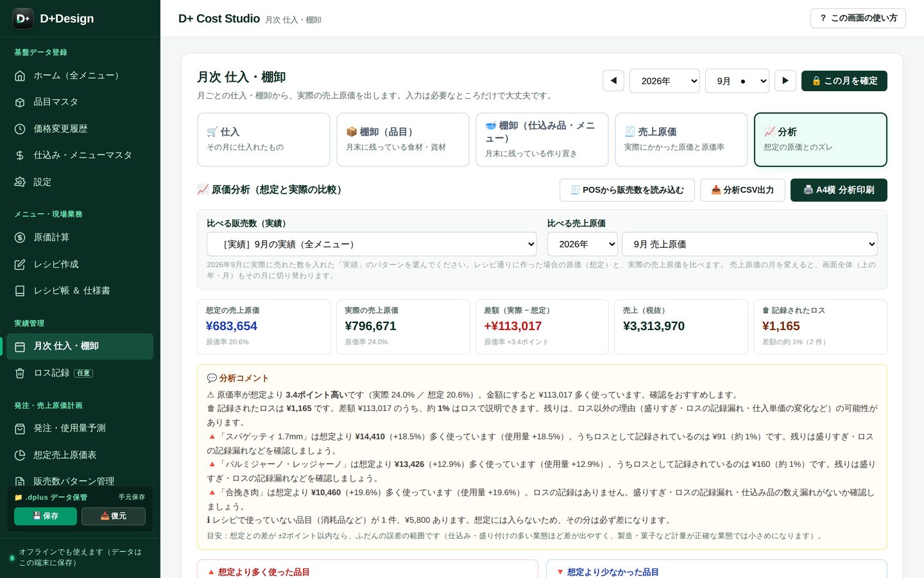Switch to the 売上原価 tab

(681, 139)
